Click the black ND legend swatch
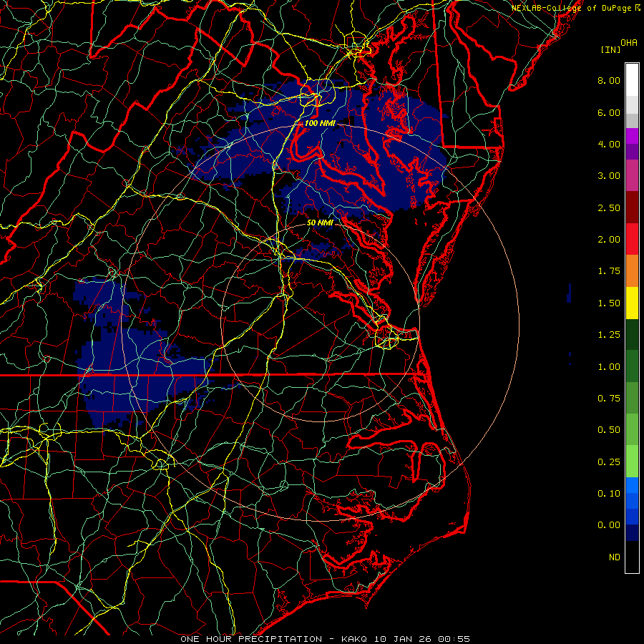This screenshot has height=644, width=644. (x=632, y=557)
